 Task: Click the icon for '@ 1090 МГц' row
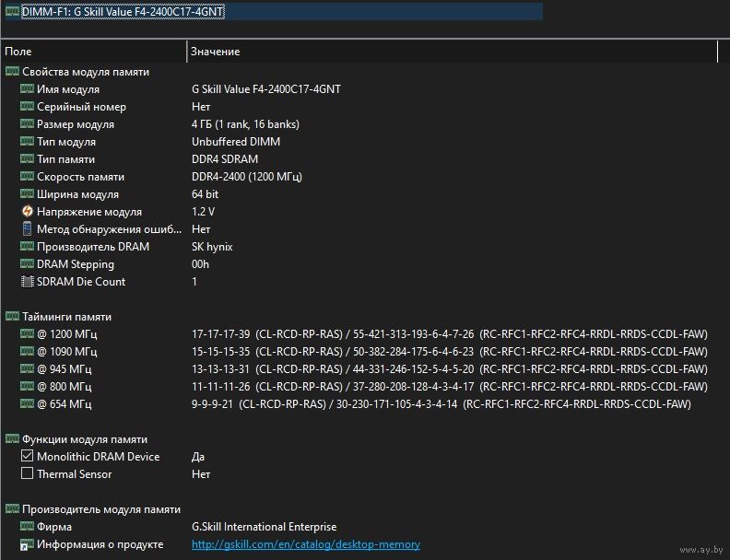tap(27, 351)
